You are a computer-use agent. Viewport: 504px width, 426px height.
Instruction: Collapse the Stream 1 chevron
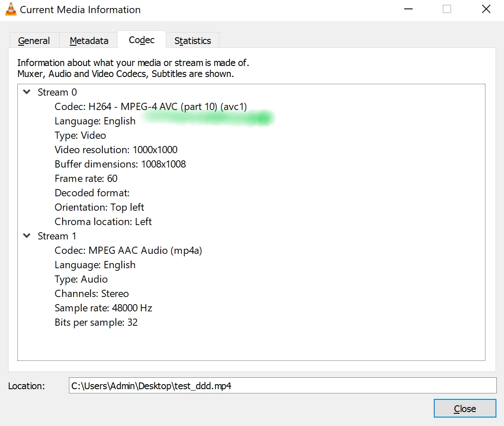[x=27, y=236]
